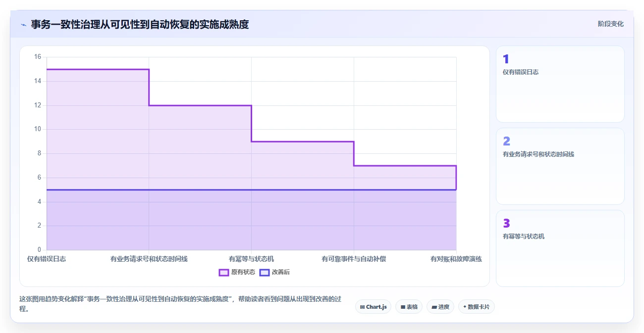Click the 表格 tag icon
Image resolution: width=644 pixels, height=333 pixels.
tap(403, 307)
